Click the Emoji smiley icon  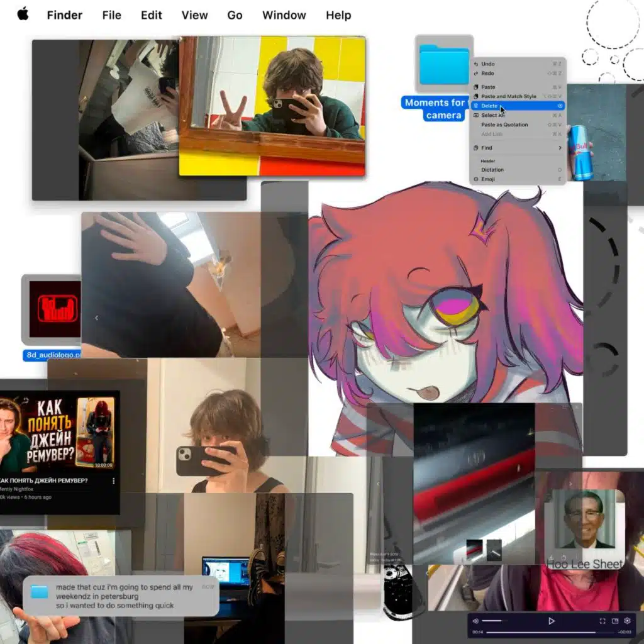click(x=475, y=179)
